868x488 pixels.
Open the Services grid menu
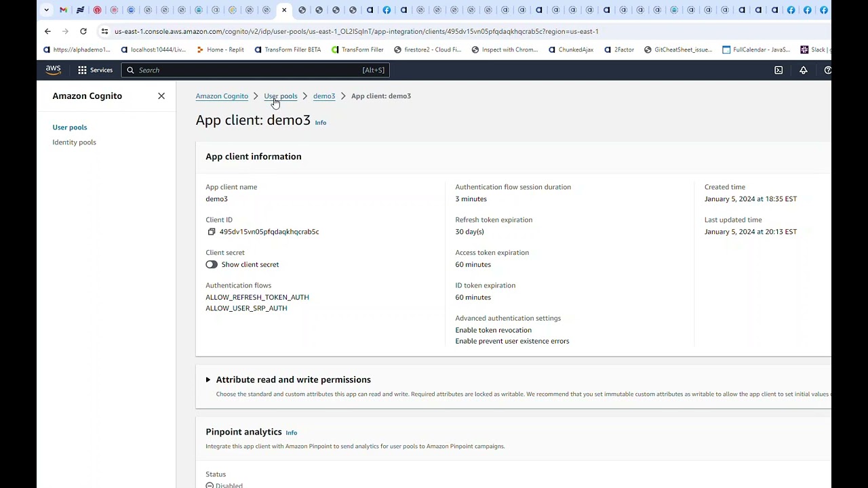(95, 70)
